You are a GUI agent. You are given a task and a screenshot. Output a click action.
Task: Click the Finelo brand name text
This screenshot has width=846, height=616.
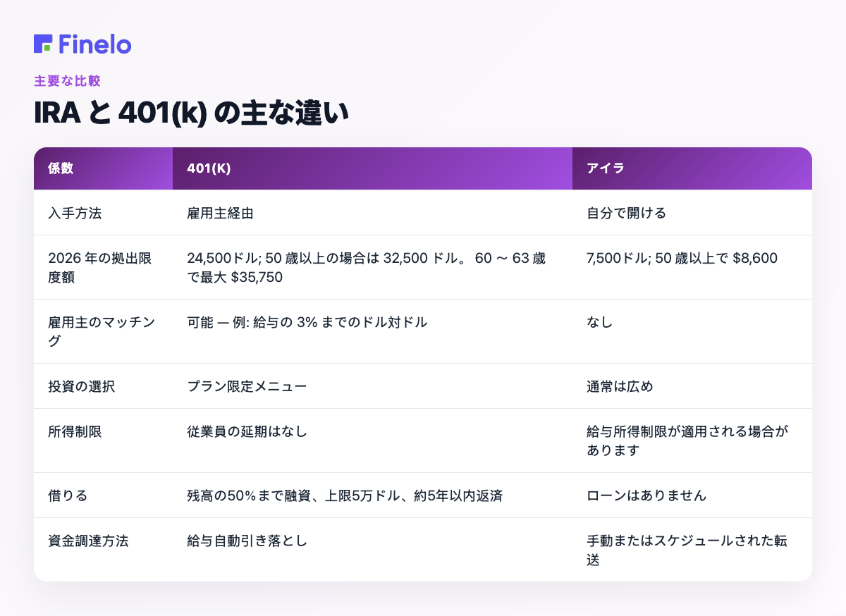click(95, 44)
